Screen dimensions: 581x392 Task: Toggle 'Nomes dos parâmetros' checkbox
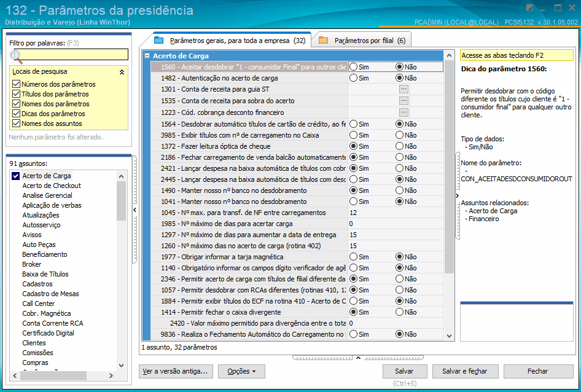point(17,103)
